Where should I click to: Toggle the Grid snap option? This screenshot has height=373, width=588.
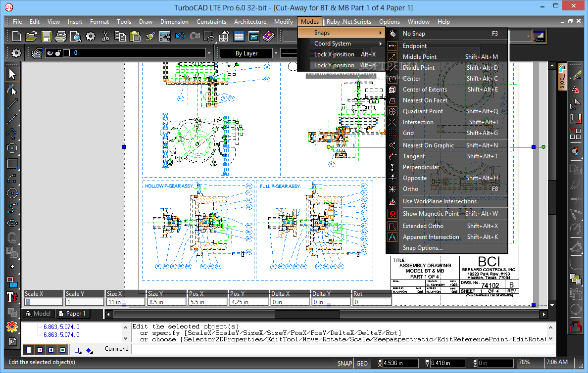point(447,133)
